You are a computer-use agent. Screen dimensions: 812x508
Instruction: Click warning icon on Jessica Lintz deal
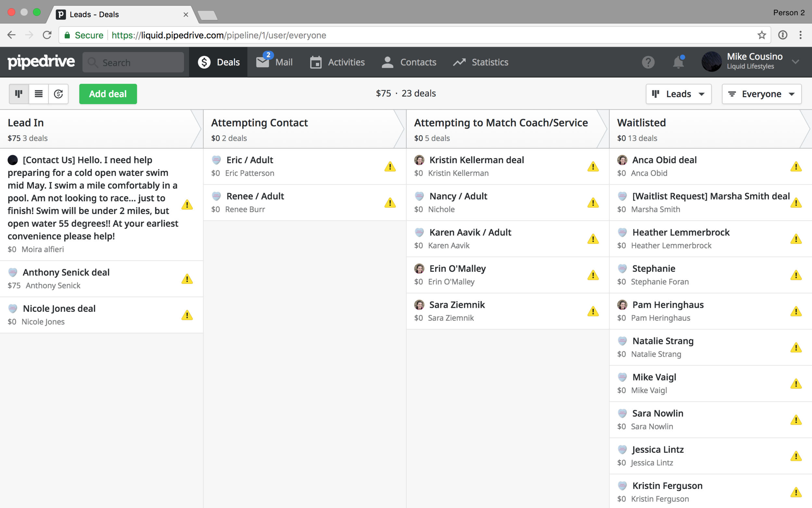796,456
